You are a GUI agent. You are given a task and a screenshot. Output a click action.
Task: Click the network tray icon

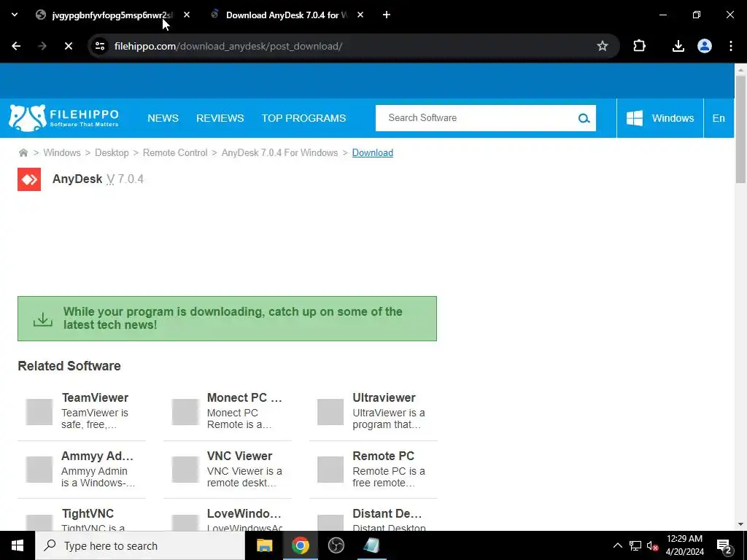coord(635,545)
